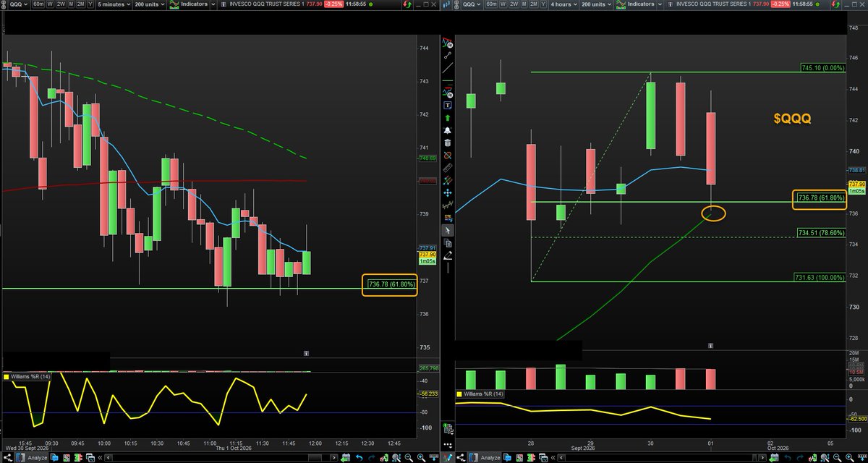
Task: Click info icon beside INVESCO on right chart
Action: 669,4
